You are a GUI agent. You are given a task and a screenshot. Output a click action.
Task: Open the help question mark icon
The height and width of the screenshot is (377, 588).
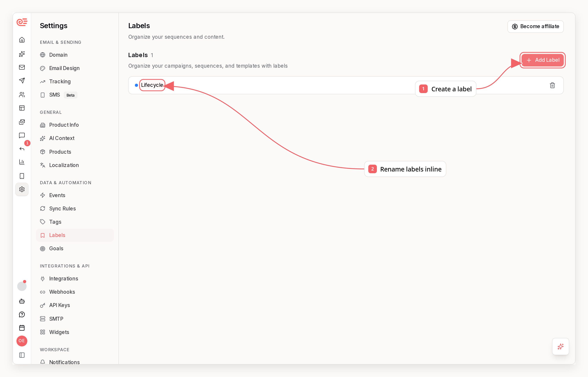coord(22,315)
